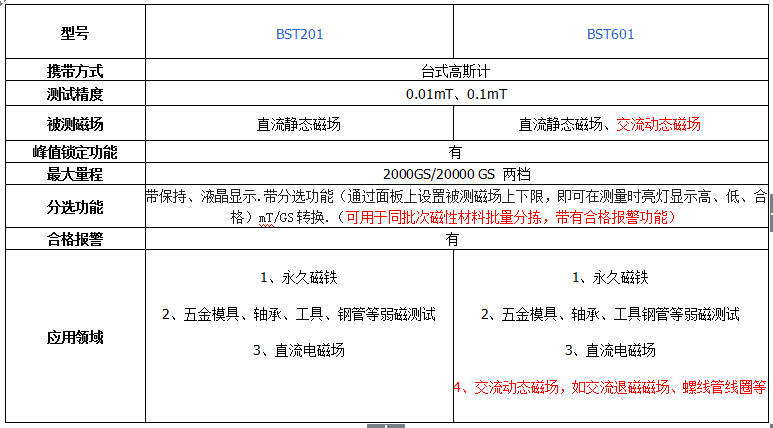
Task: Click 2、五金模具 line in BST601 column
Action: pos(610,314)
